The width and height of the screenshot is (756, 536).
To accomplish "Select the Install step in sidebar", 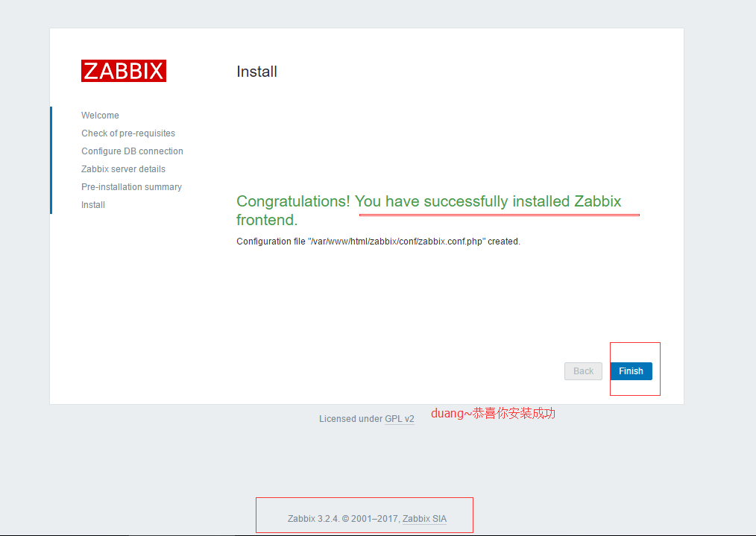I will [x=93, y=205].
